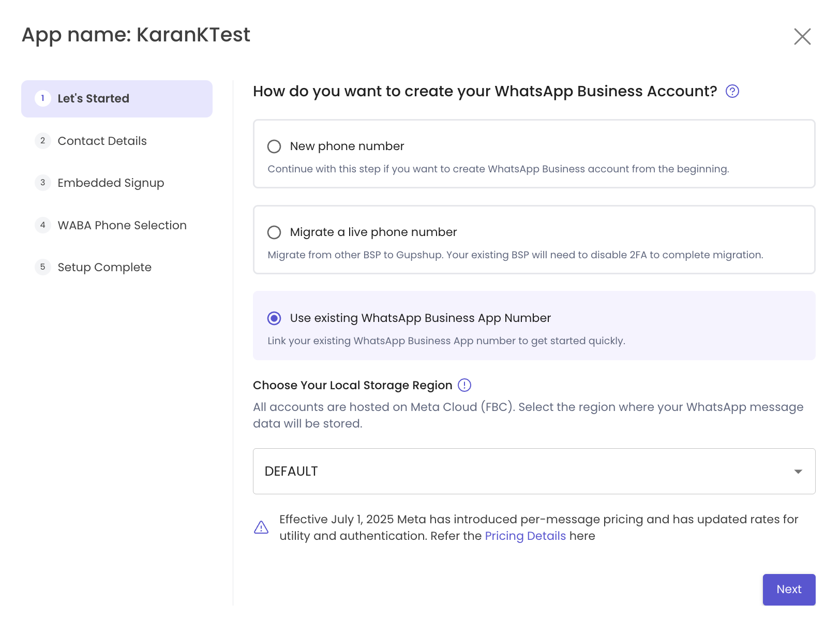
Task: Go to Let's Started step
Action: coord(117,99)
